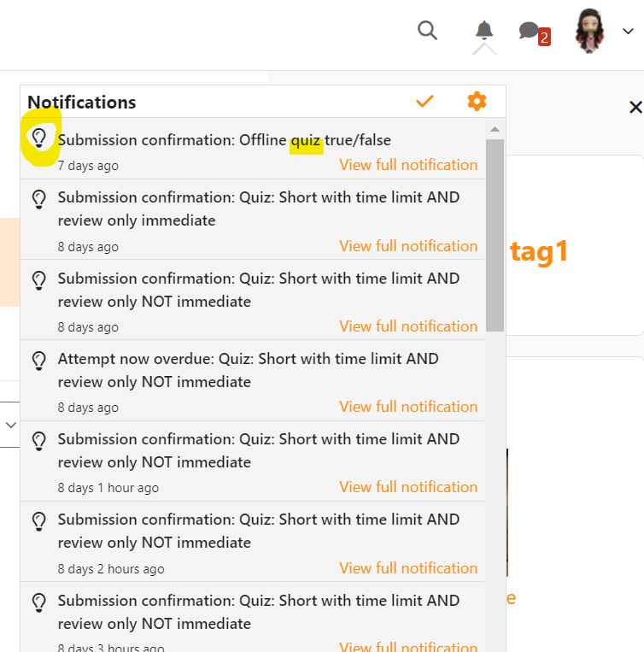Open messages speech bubble with badge 2
This screenshot has width=644, height=652.
535,33
